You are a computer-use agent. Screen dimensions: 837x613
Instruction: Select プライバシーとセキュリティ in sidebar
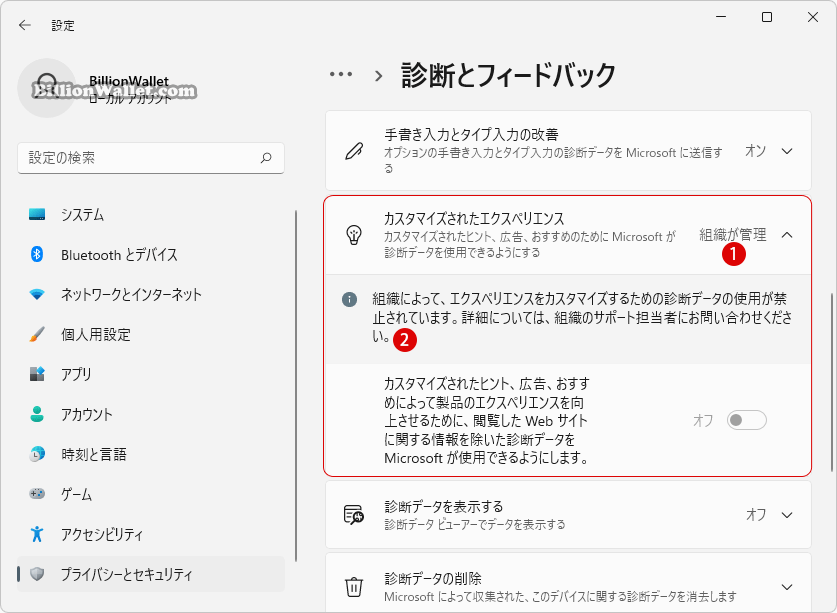click(151, 574)
